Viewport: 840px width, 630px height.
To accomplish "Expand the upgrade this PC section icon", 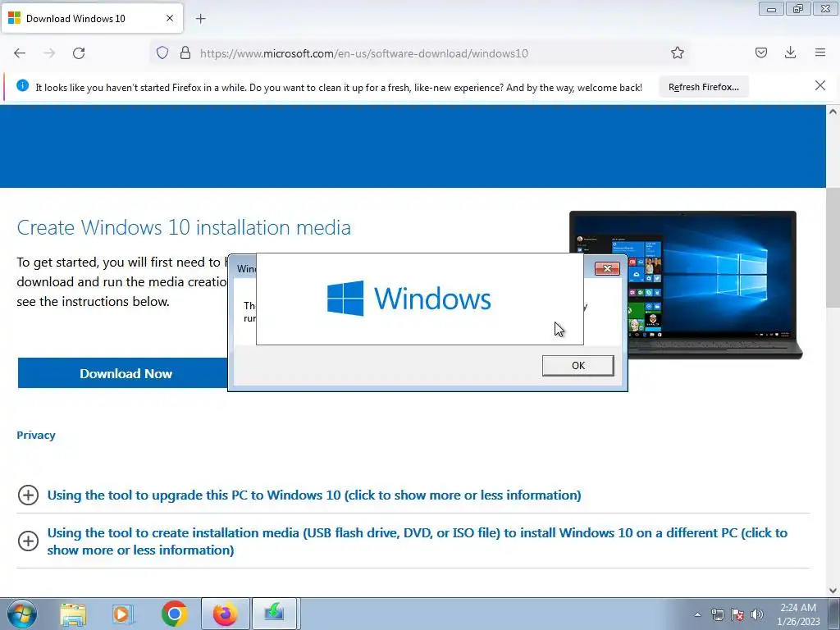I will click(28, 495).
